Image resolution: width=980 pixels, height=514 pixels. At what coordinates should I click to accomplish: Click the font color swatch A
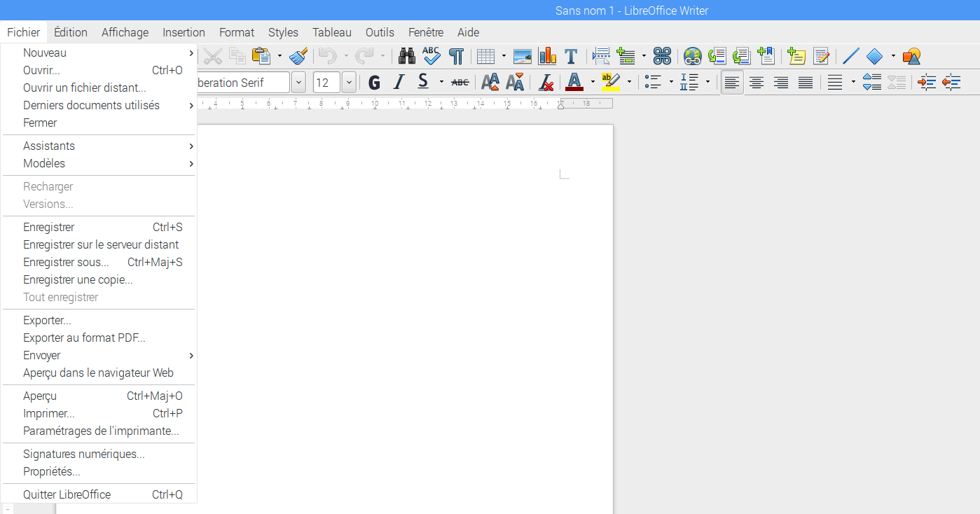(x=574, y=83)
